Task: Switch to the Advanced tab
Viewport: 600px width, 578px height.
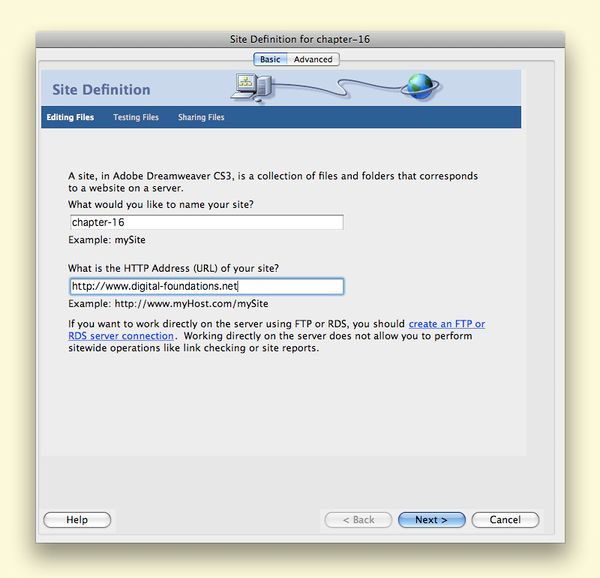Action: click(313, 59)
